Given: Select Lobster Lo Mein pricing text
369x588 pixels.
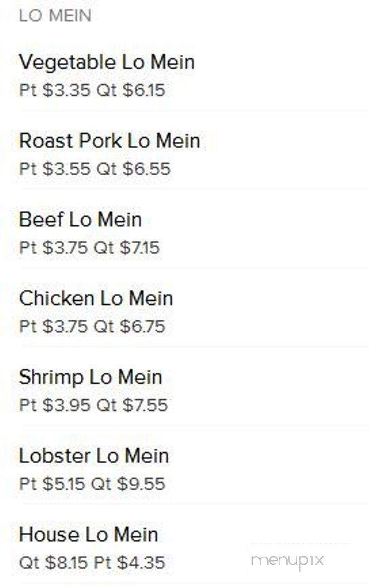Looking at the screenshot, I should pos(92,483).
